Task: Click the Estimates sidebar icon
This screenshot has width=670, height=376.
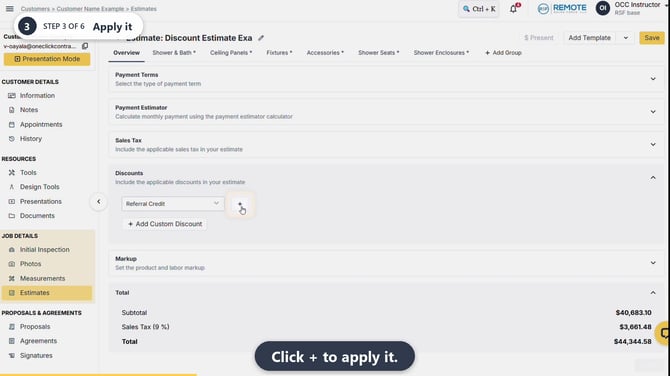Action: pyautogui.click(x=12, y=293)
